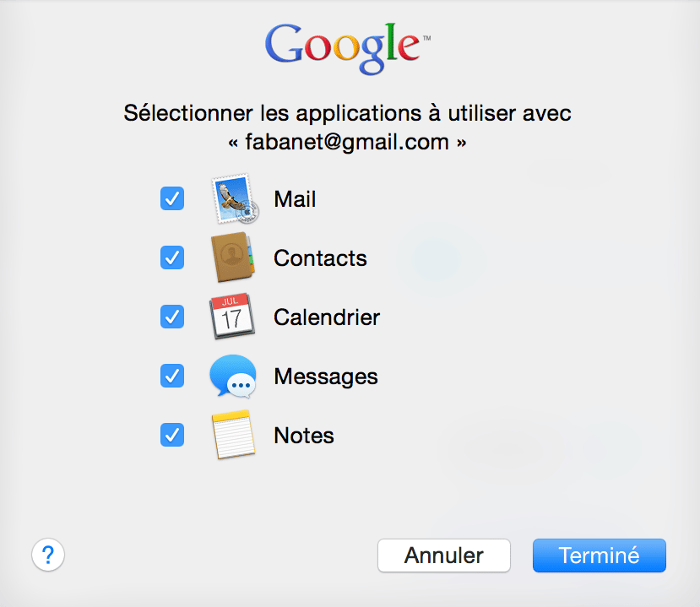Click the Messages text label
The height and width of the screenshot is (607, 700).
(x=326, y=377)
